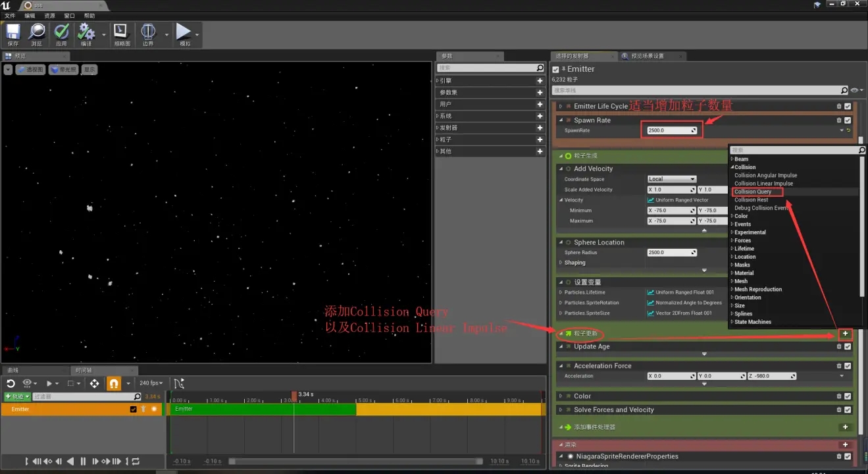This screenshot has height=474, width=868.
Task: Click the Apply (应用) checkmark icon
Action: [x=61, y=32]
